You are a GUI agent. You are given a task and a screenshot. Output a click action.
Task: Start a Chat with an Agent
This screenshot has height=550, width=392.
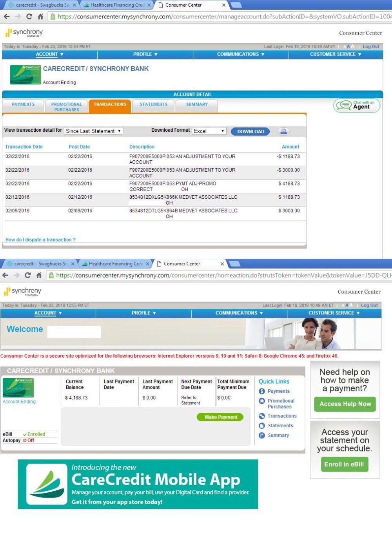357,105
